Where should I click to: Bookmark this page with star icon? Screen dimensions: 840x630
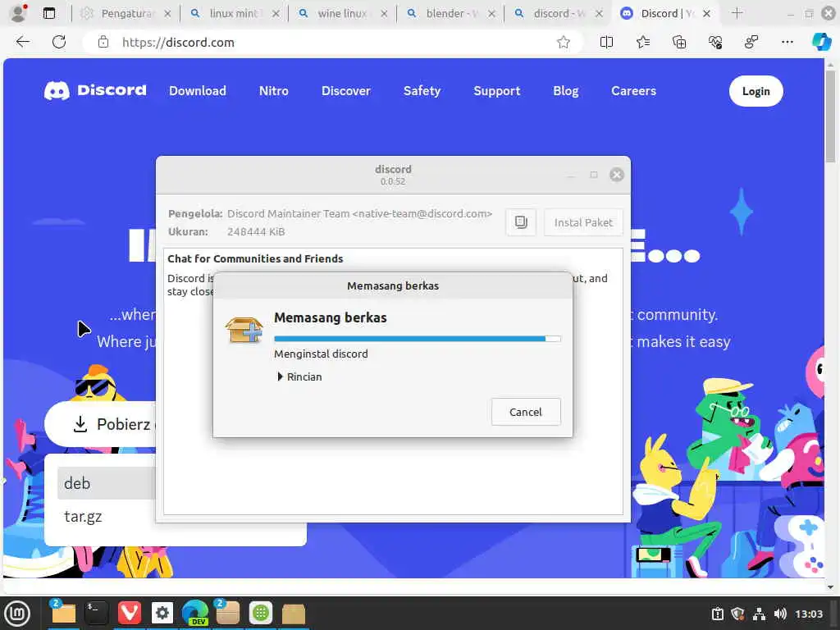click(563, 43)
